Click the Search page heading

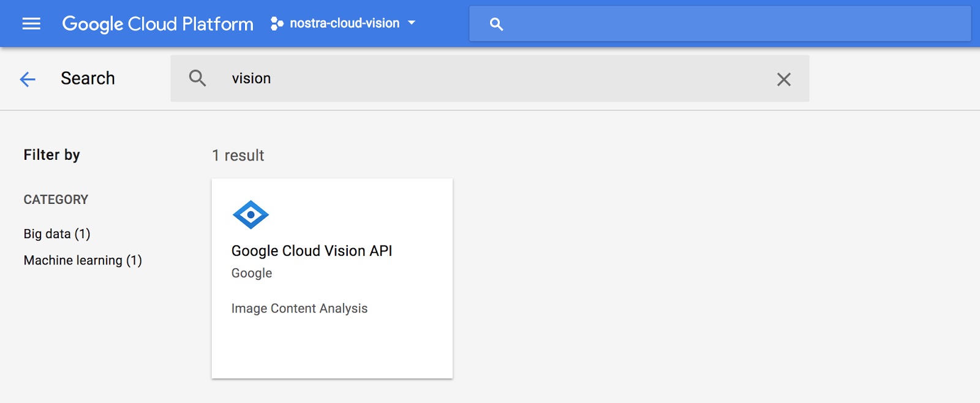pyautogui.click(x=88, y=78)
